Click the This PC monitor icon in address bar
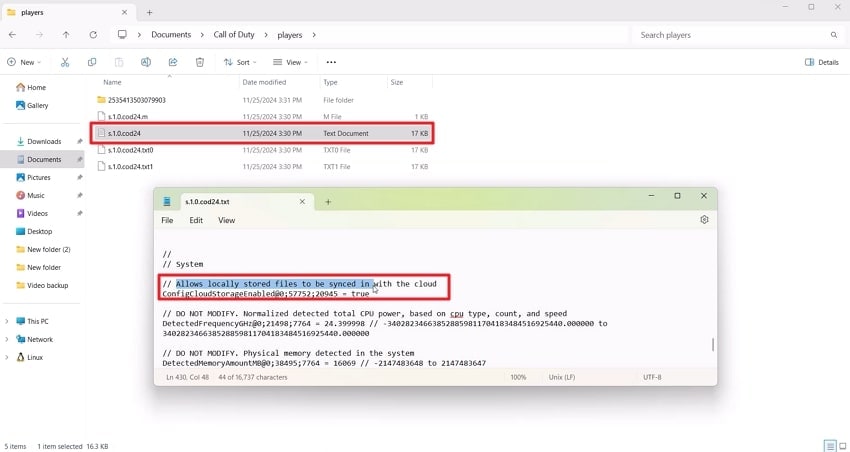Image resolution: width=850 pixels, height=452 pixels. coord(122,35)
